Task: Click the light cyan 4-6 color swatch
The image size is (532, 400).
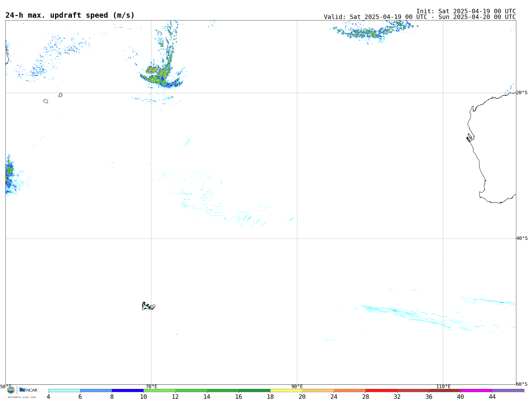Action: (x=64, y=391)
